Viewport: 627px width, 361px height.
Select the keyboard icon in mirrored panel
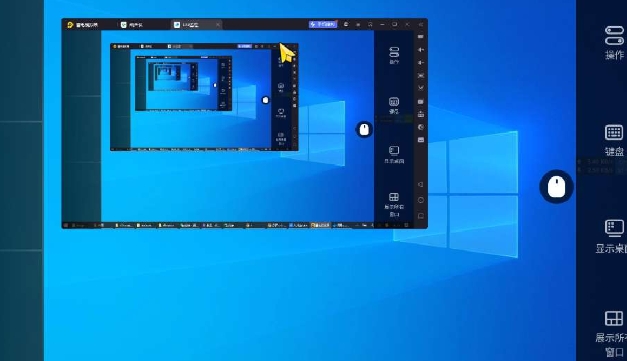pos(394,105)
